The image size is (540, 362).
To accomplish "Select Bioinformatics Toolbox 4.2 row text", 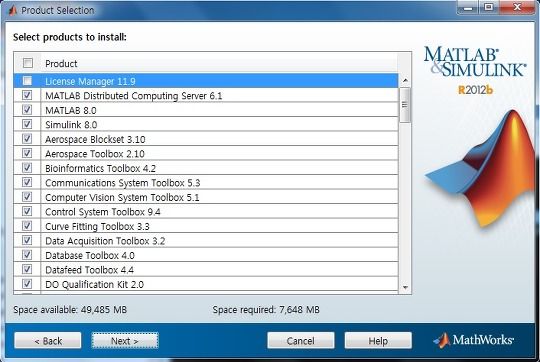I will [x=100, y=168].
